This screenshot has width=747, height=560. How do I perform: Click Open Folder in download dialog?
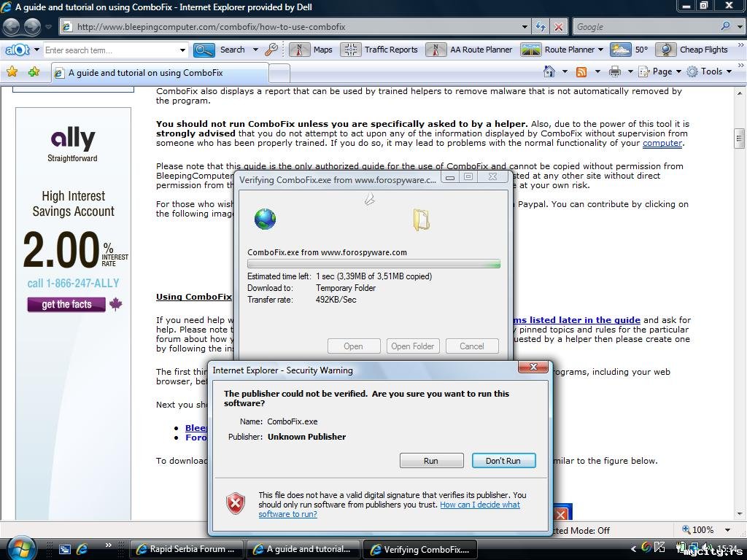(413, 346)
